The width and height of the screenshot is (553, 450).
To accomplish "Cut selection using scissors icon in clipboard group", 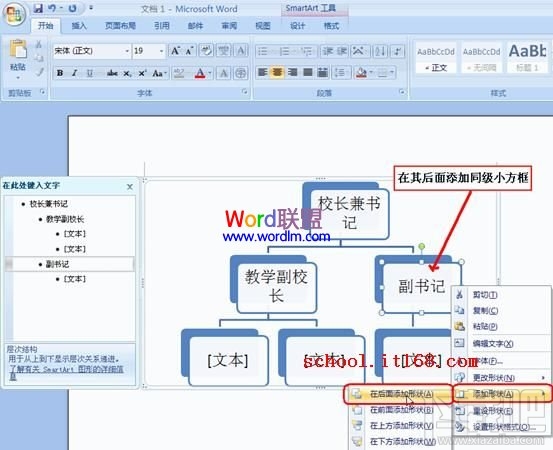I will pyautogui.click(x=39, y=44).
